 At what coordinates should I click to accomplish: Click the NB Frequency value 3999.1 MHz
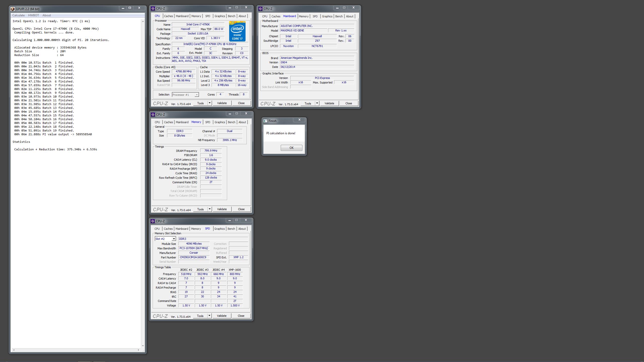(230, 140)
